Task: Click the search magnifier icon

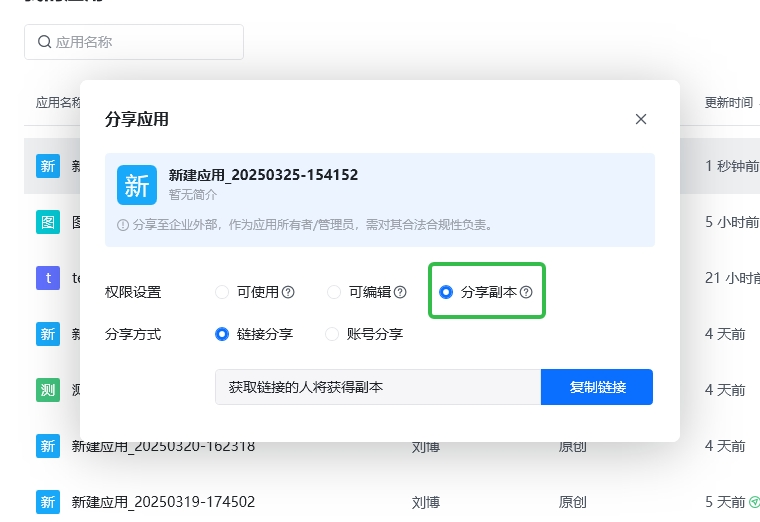Action: [x=44, y=42]
